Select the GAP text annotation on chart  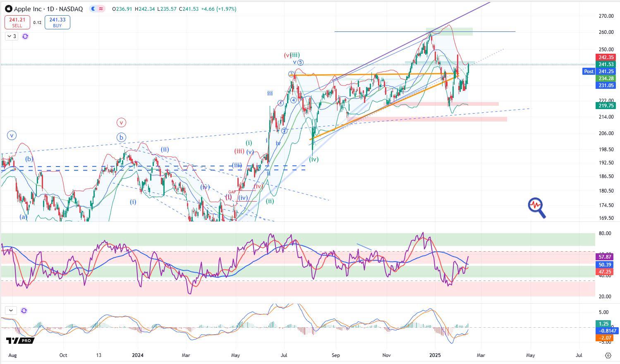tap(231, 192)
